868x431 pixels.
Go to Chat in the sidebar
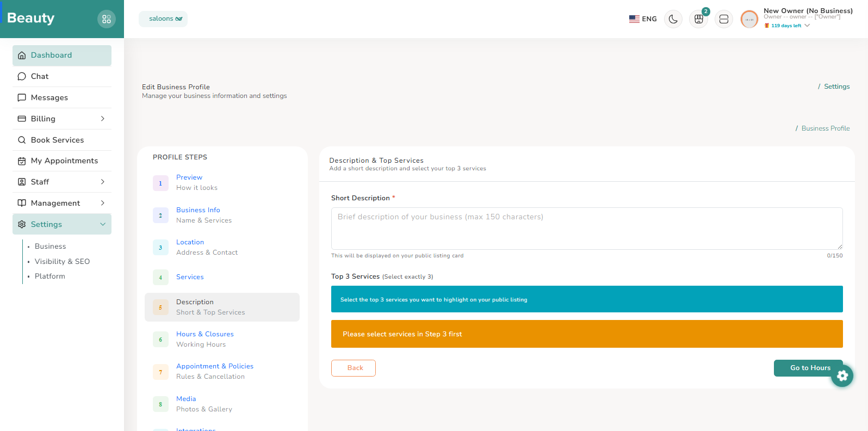click(x=62, y=77)
